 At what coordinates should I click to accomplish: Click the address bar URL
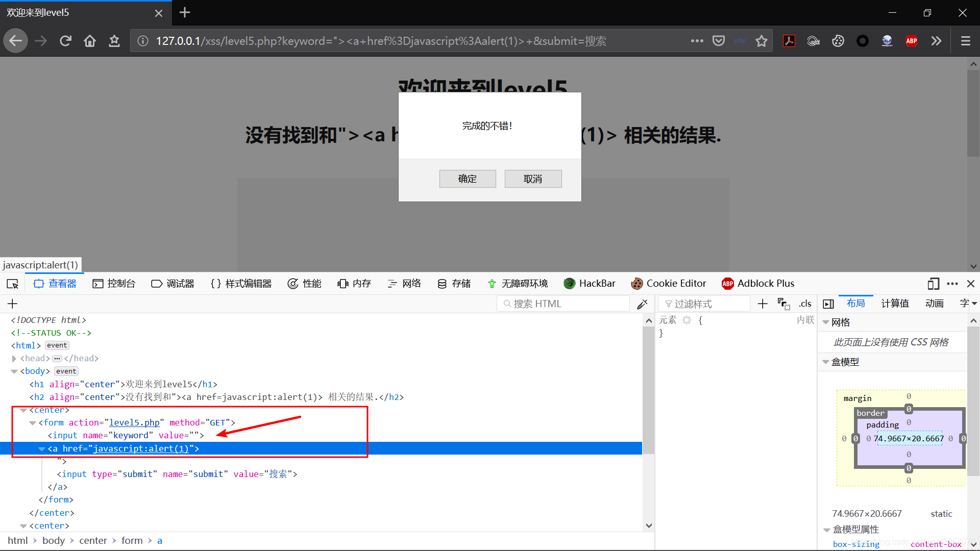381,41
